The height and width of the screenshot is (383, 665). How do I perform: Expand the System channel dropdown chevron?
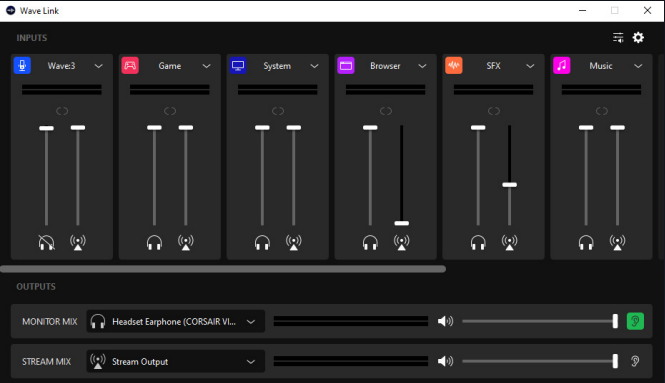pos(314,66)
